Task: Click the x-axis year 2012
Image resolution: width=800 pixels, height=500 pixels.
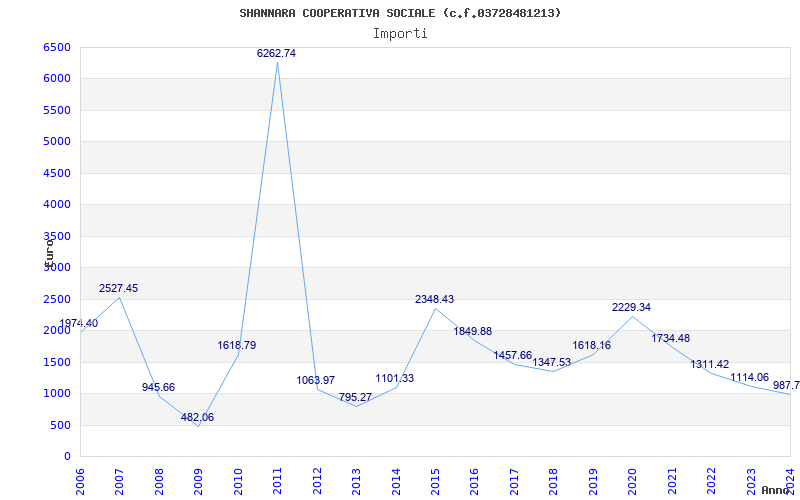Action: click(317, 481)
